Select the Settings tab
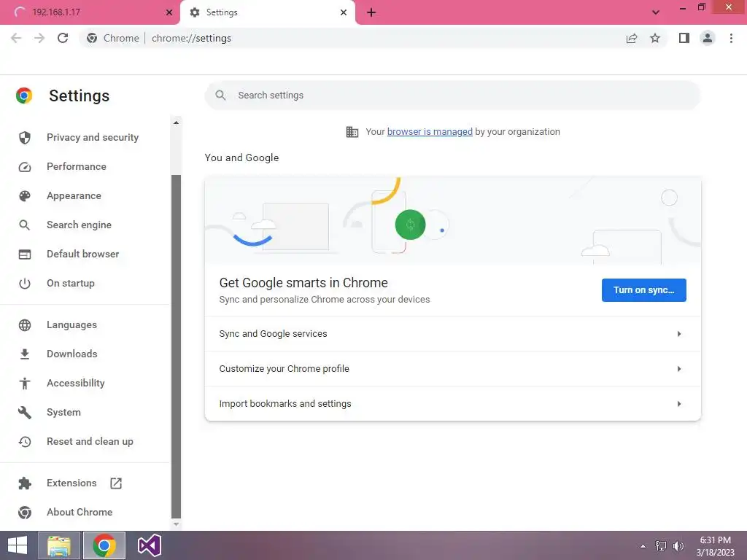The height and width of the screenshot is (560, 747). [267, 12]
